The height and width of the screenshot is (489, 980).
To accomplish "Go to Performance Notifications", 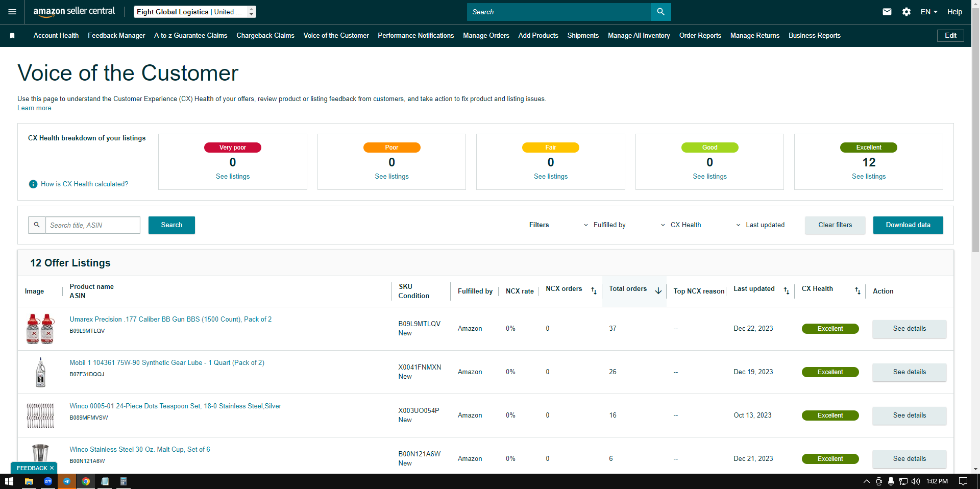I will [x=415, y=36].
